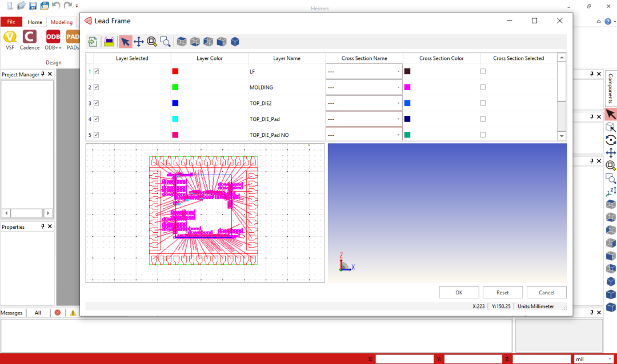Toggle Layer Selected checkbox for MOLDING

96,87
